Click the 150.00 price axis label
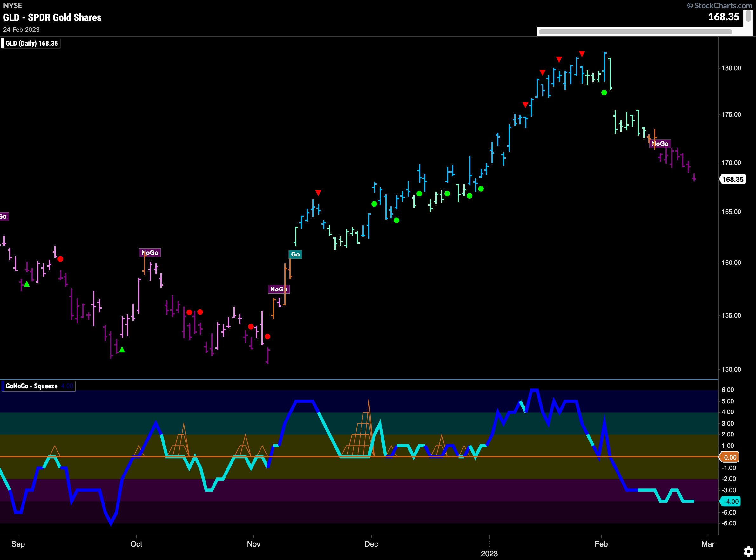The width and height of the screenshot is (756, 560). click(x=731, y=370)
